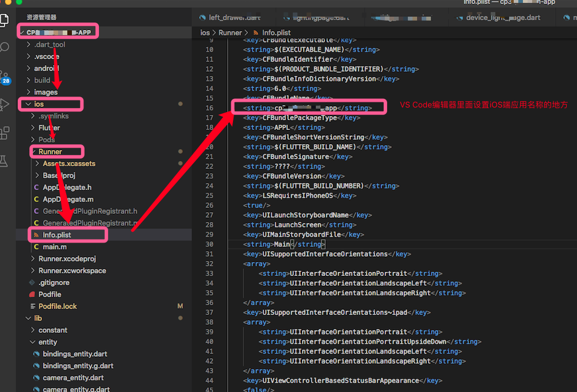The height and width of the screenshot is (392, 577).
Task: Click the APPL string value
Action: (282, 127)
